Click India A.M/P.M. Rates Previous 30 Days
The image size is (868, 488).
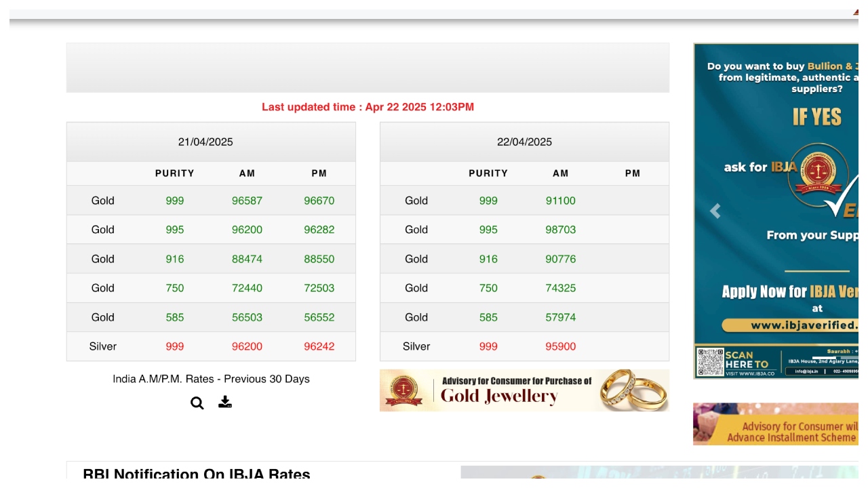211,379
